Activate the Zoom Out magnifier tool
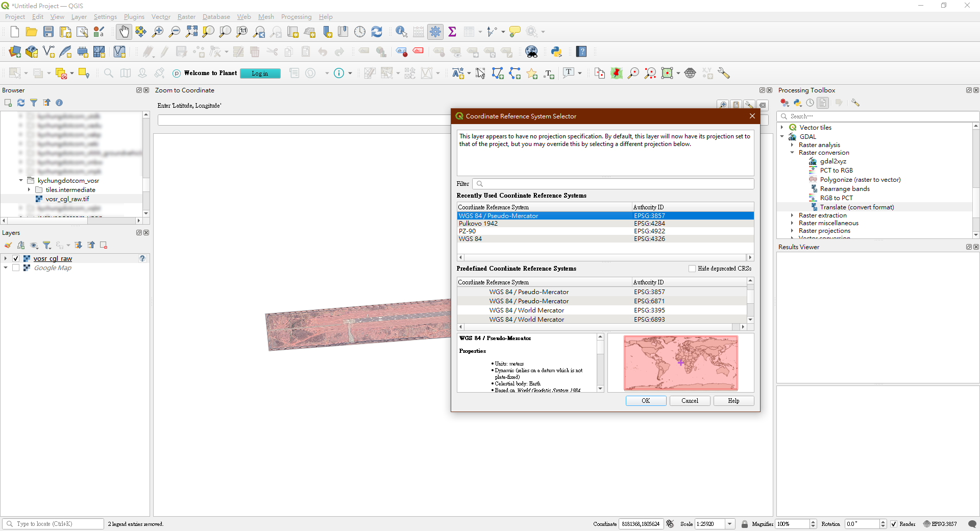Viewport: 980px width, 531px height. (175, 32)
